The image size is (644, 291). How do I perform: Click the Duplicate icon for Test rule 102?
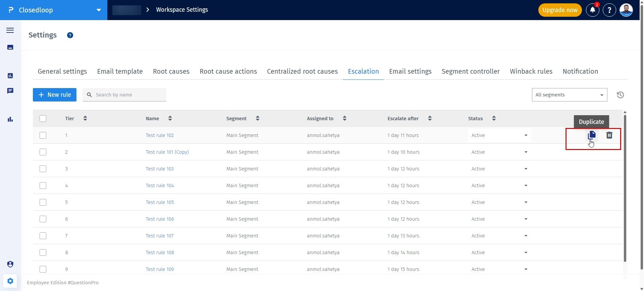pyautogui.click(x=591, y=135)
